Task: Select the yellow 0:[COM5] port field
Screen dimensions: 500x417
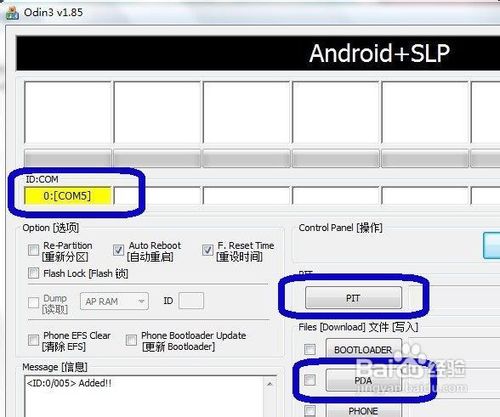Action: [68, 196]
